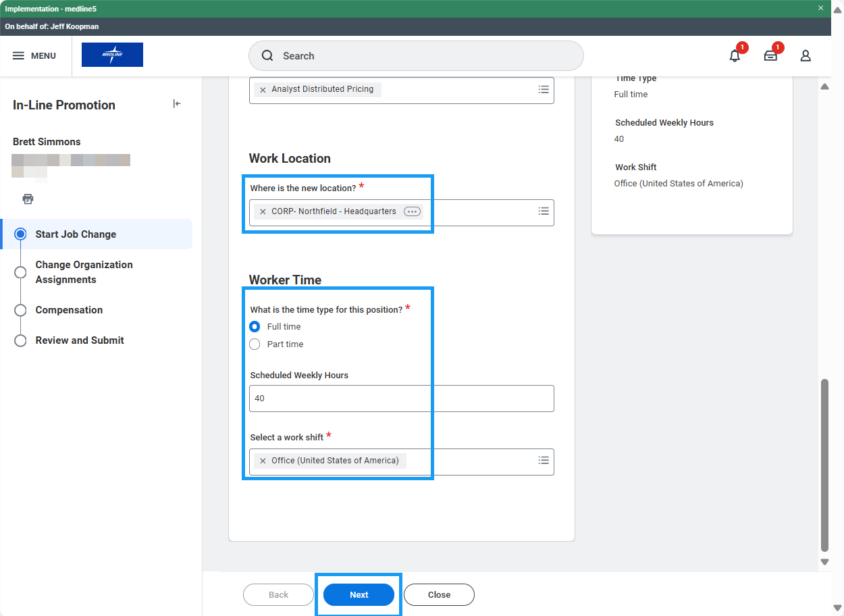Screen dimensions: 844x616
Task: Remove Analyst Distributed Pricing selection
Action: tap(263, 90)
